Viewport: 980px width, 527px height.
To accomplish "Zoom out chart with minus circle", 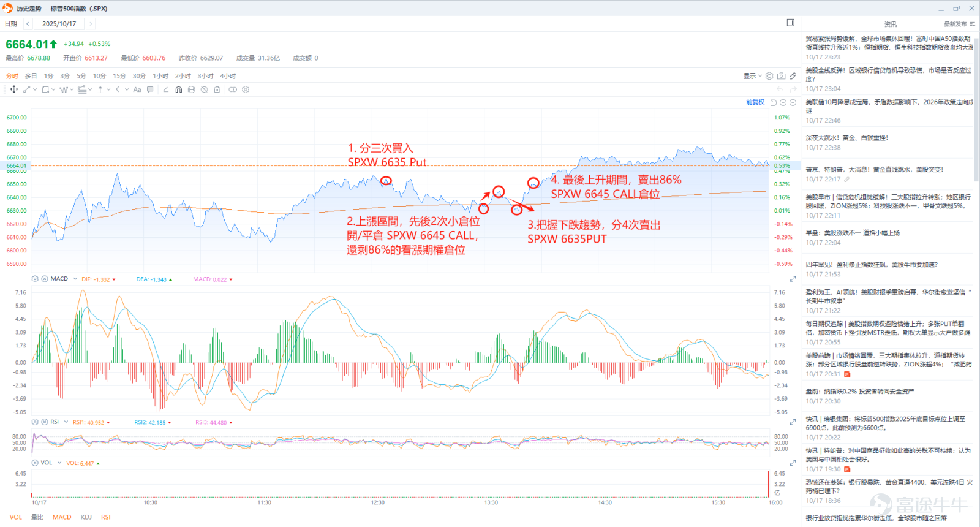I will 783,102.
